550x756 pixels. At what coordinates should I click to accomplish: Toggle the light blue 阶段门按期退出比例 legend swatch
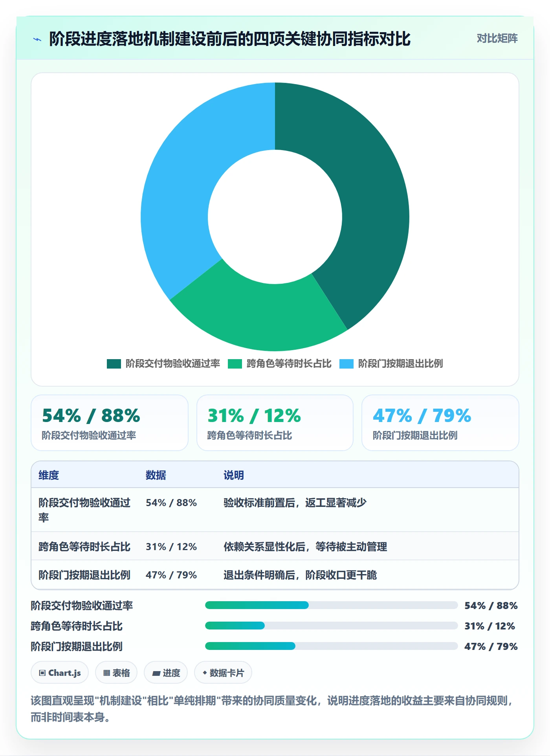(x=346, y=363)
